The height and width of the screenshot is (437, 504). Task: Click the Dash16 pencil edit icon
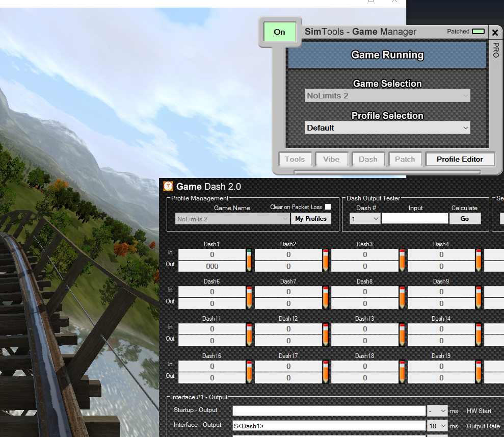249,372
